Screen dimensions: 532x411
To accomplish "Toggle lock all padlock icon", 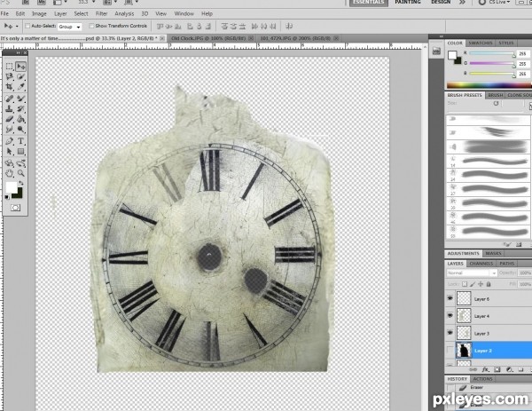I will pyautogui.click(x=489, y=284).
